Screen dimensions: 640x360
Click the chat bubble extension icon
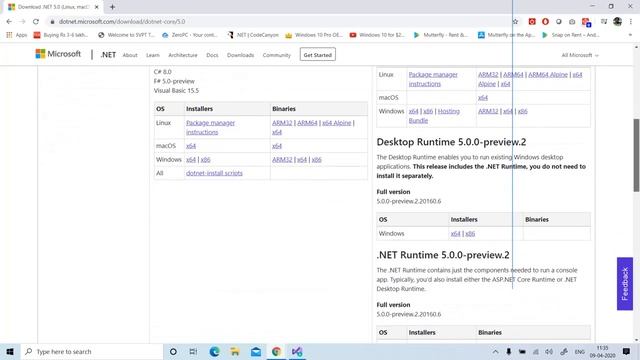(558, 22)
